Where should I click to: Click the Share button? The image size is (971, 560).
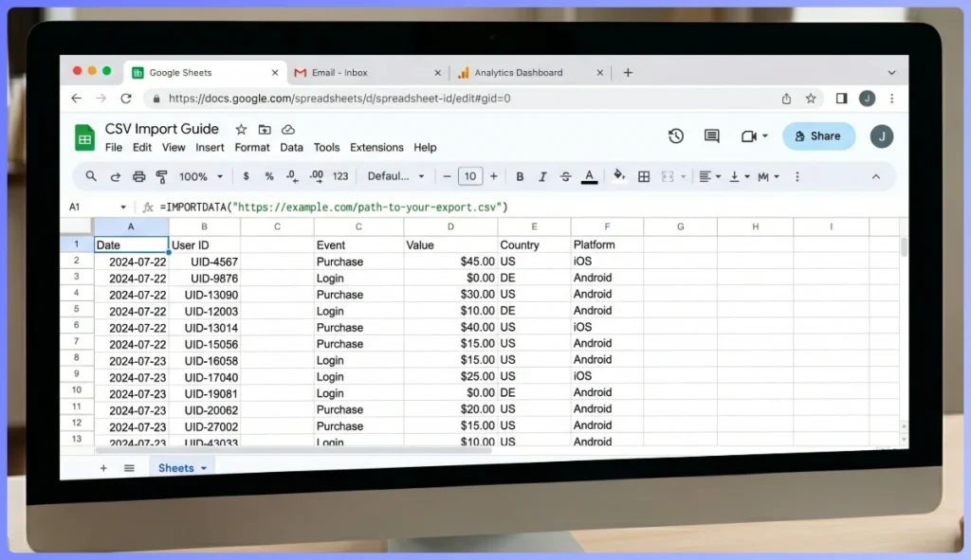(818, 135)
